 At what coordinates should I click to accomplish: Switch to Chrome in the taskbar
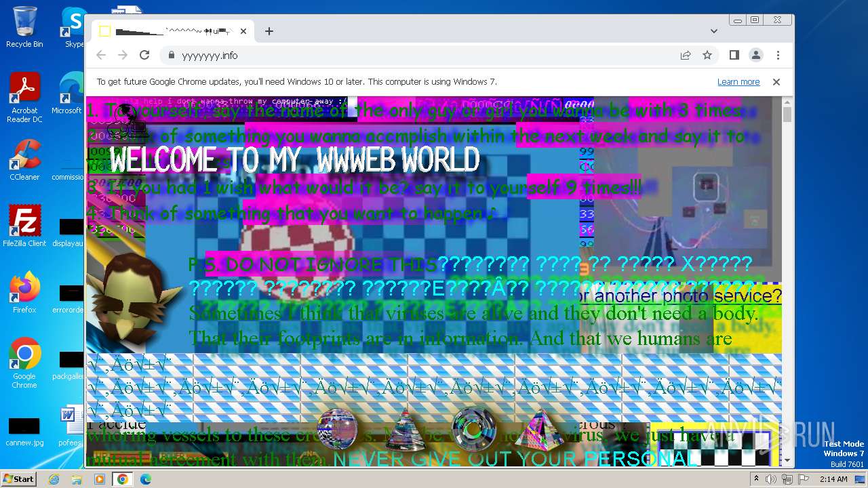coord(123,479)
